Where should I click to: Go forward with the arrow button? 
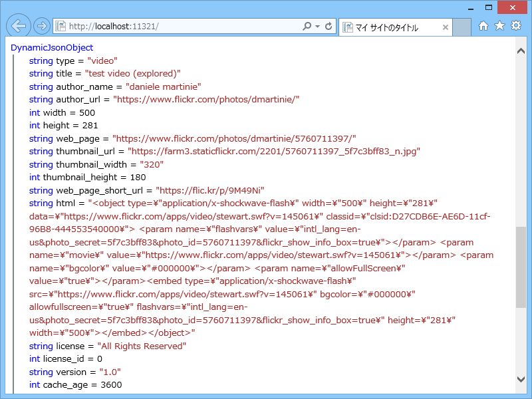[42, 26]
